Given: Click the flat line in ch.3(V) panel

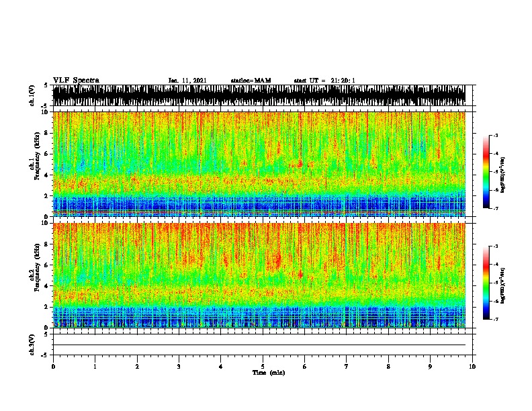Looking at the screenshot, I should pyautogui.click(x=259, y=345).
